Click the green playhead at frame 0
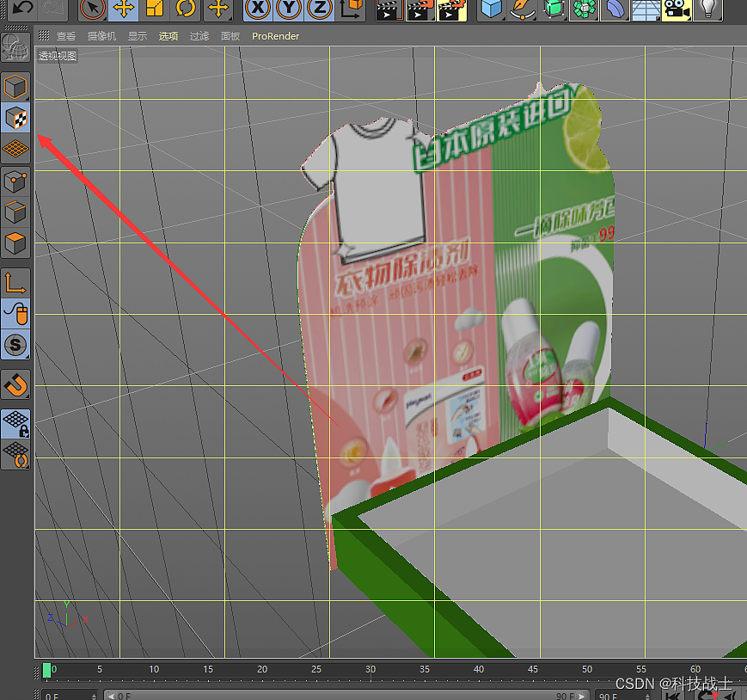The height and width of the screenshot is (700, 747). (x=46, y=670)
